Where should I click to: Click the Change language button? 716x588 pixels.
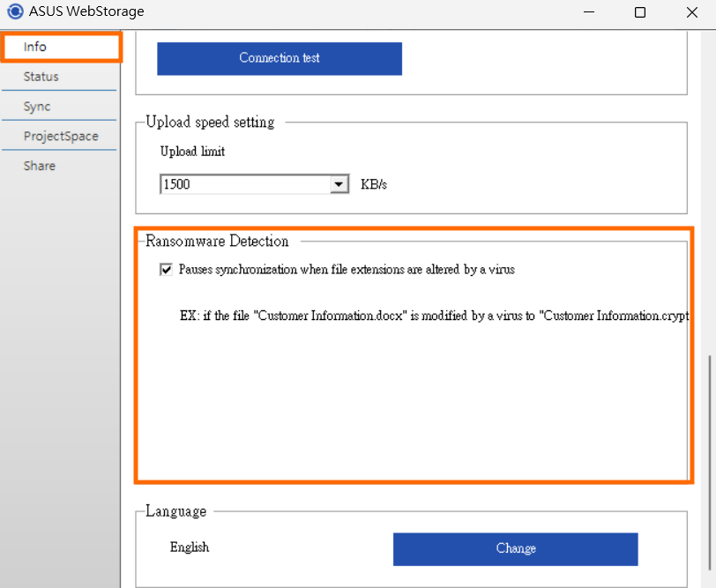pos(516,548)
